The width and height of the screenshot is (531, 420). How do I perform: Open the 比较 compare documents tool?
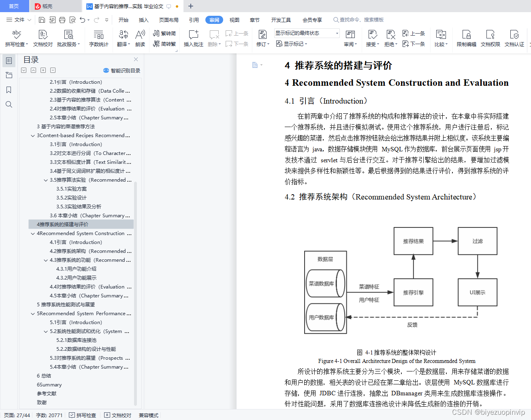point(441,38)
